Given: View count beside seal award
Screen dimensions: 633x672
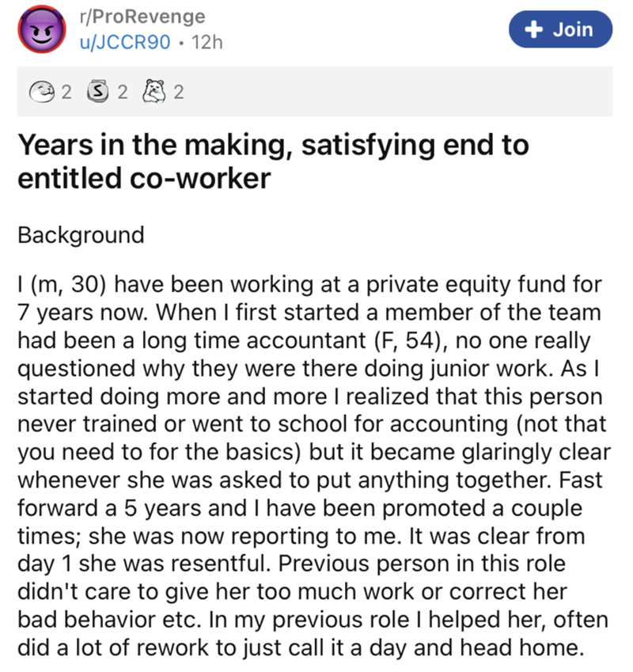Looking at the screenshot, I should pos(66,92).
